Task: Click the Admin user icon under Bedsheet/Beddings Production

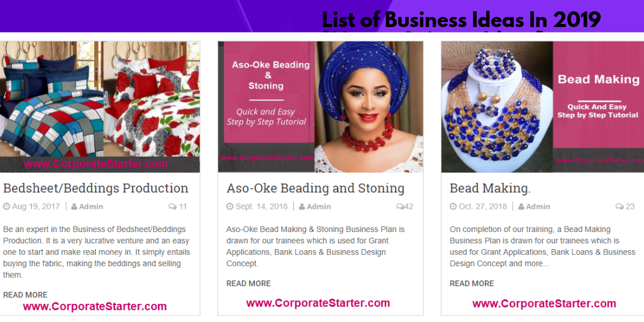Action: pos(74,206)
